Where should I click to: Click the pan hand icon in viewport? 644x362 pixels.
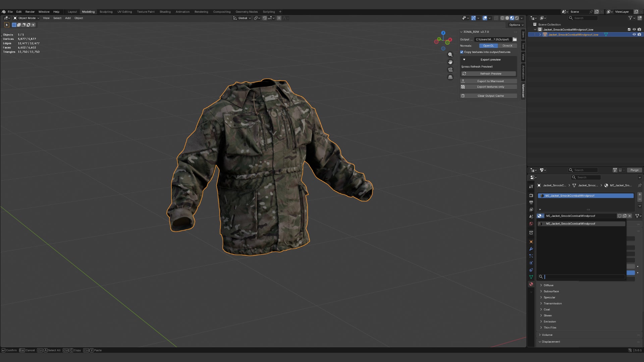[450, 62]
